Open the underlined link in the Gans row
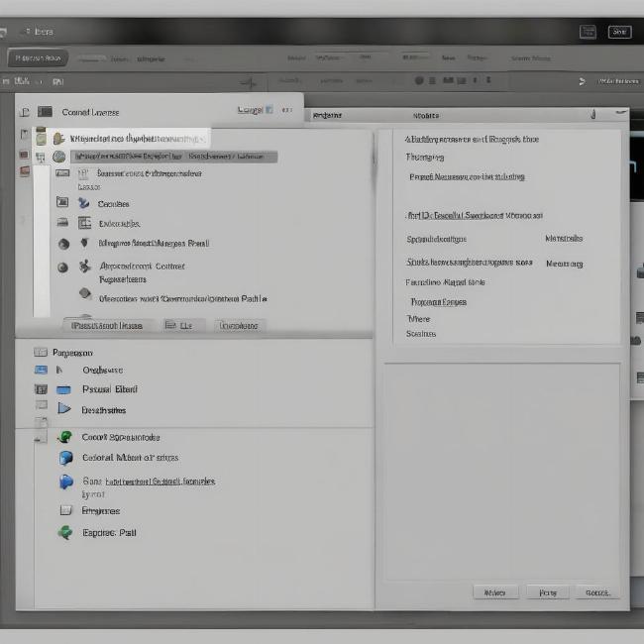This screenshot has height=644, width=644. pyautogui.click(x=161, y=481)
